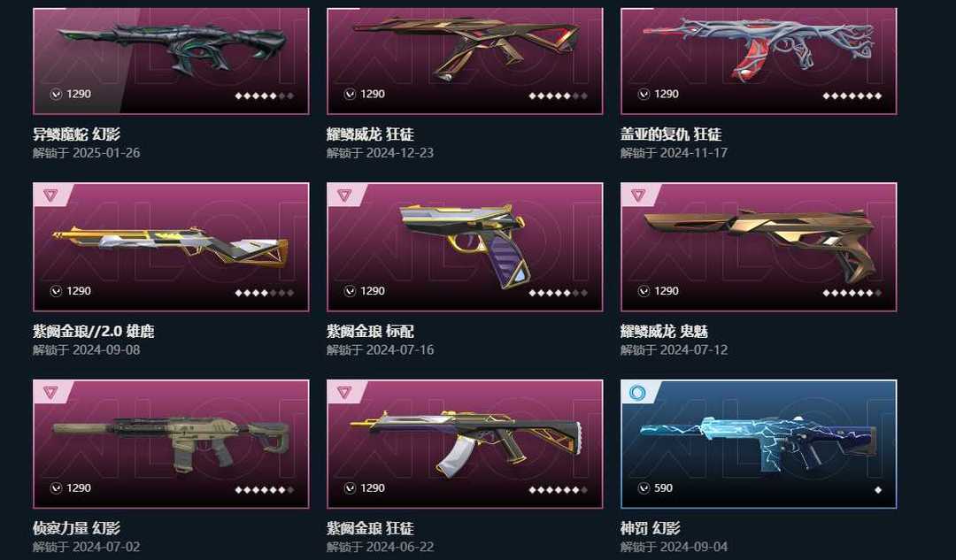Click the 耀鳞威龙 鬼魅 skin title
Screen dimensions: 956x560
coord(664,331)
